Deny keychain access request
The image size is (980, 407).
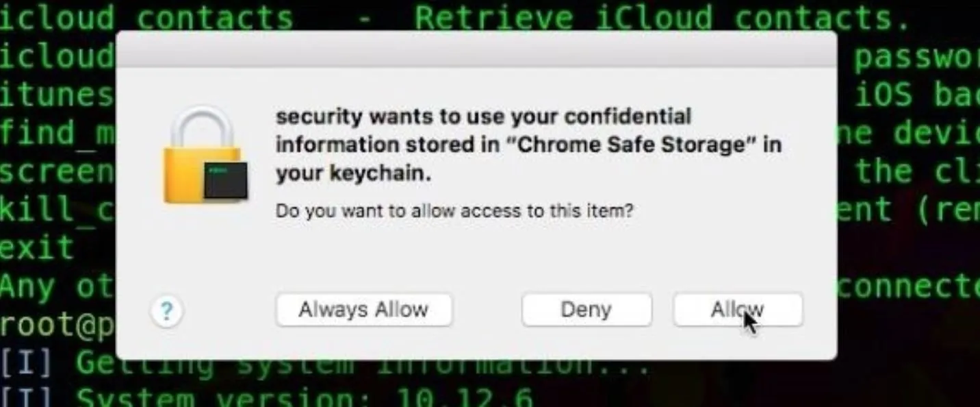tap(586, 310)
